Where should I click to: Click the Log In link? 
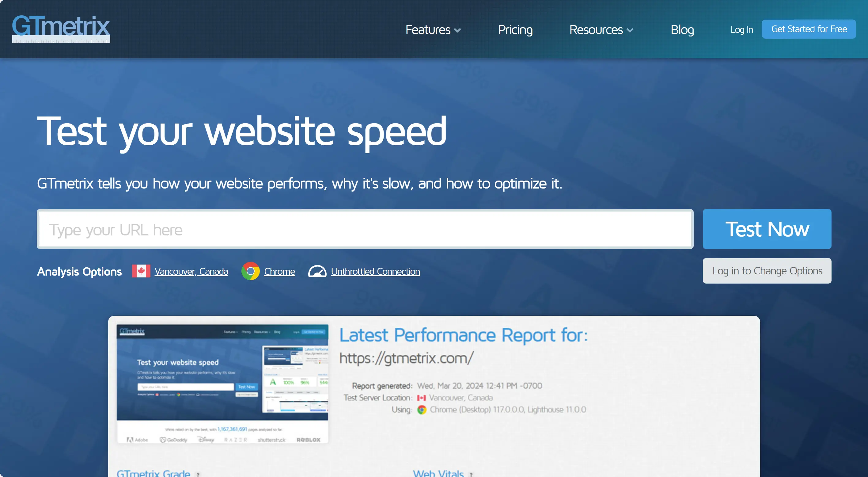click(x=741, y=30)
